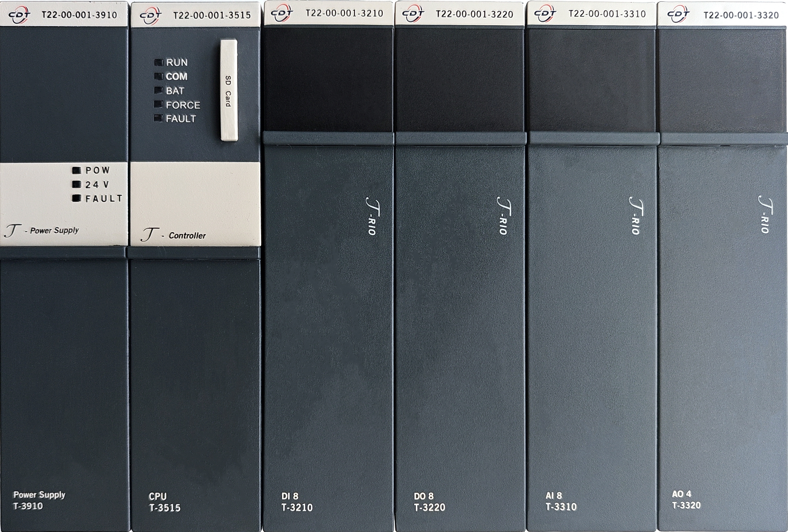Click the POW indicator LED
This screenshot has height=532, width=788.
coord(77,170)
